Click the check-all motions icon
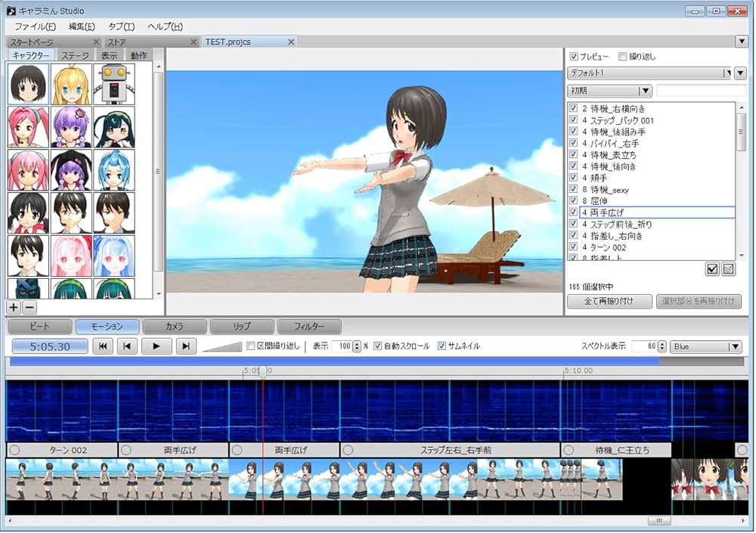 tap(711, 268)
